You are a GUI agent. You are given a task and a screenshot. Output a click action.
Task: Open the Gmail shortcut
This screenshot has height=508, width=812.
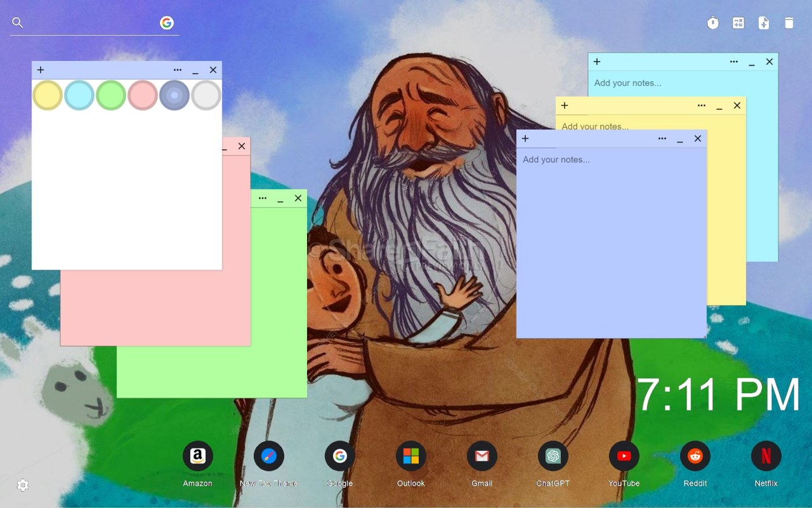coord(482,456)
